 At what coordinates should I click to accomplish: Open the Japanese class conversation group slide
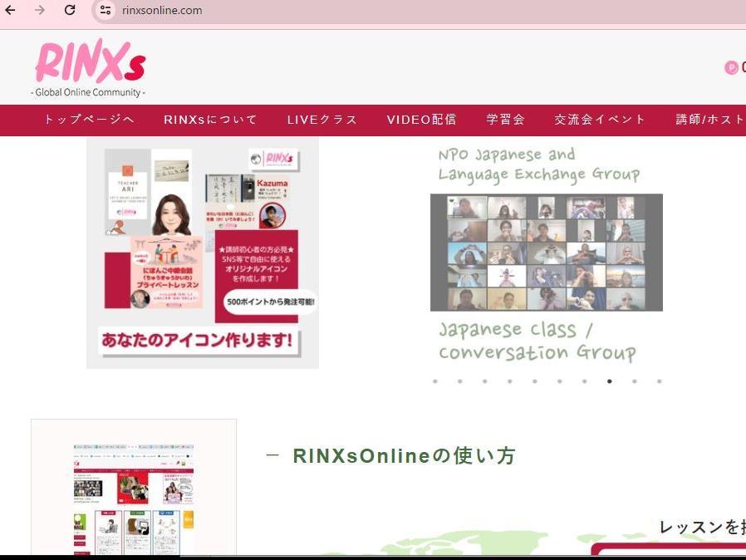tap(546, 253)
